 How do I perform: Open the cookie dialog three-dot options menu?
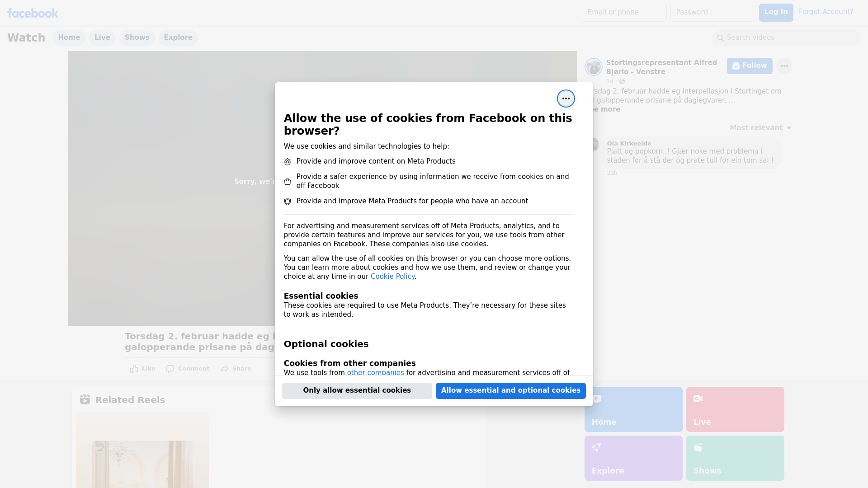point(566,99)
